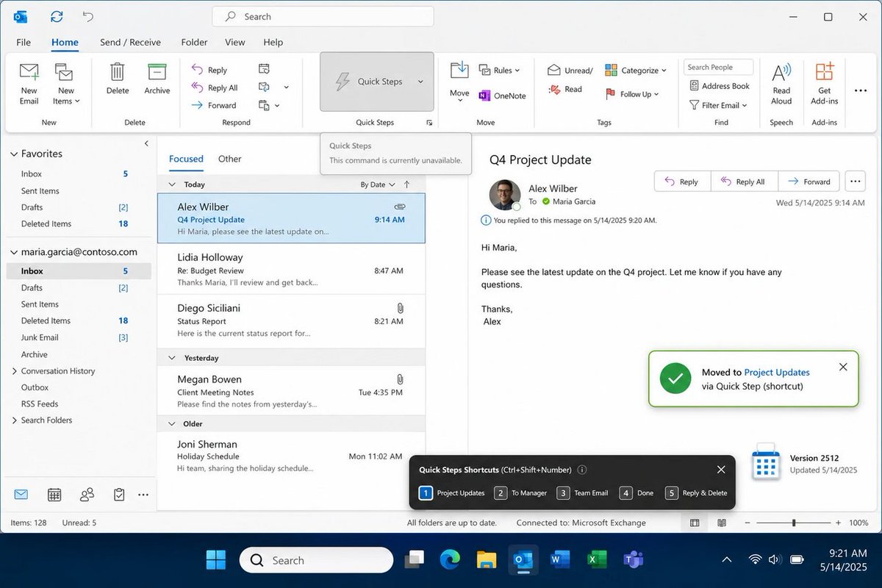Switch to Send / Receive ribbon tab
The height and width of the screenshot is (588, 882).
(x=130, y=42)
